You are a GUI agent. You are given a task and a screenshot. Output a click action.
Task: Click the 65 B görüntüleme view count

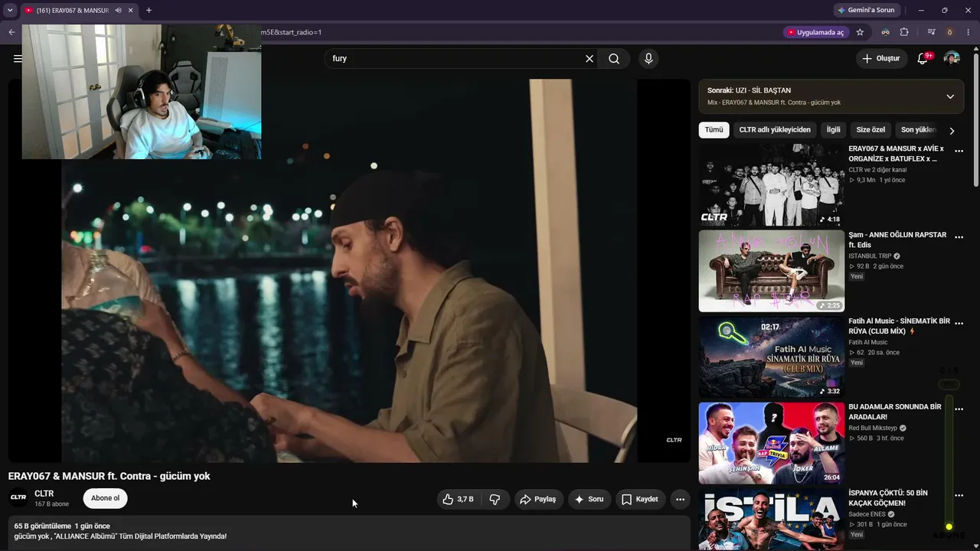[x=42, y=526]
